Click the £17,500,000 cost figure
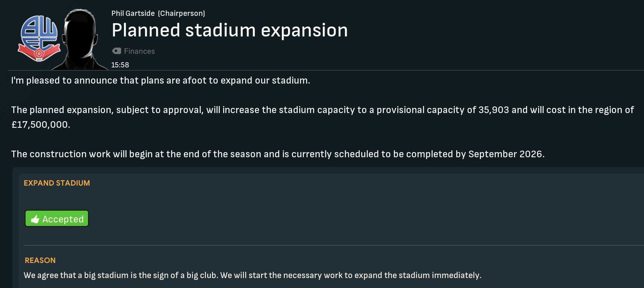Viewport: 644px width, 288px height. [x=40, y=124]
